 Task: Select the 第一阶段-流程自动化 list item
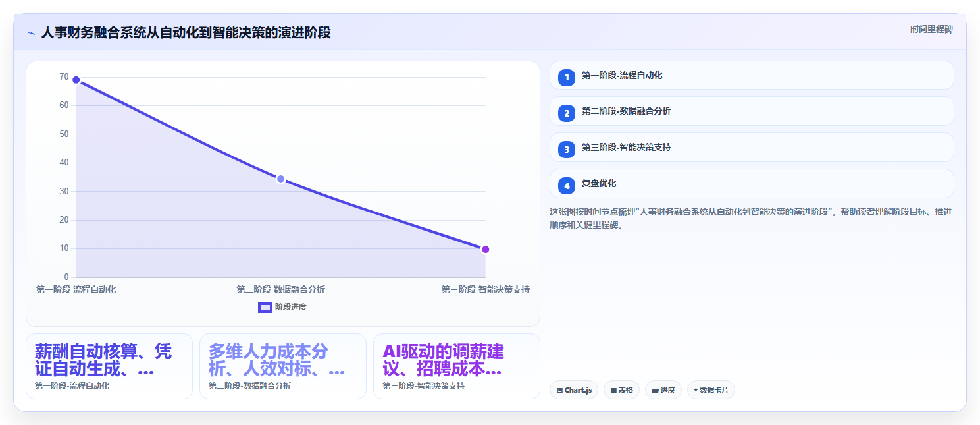752,75
